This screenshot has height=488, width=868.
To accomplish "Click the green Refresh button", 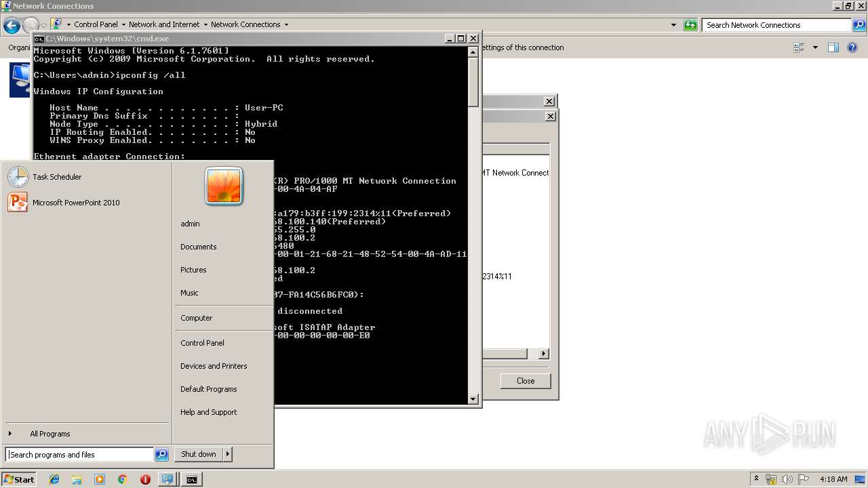I will click(690, 25).
